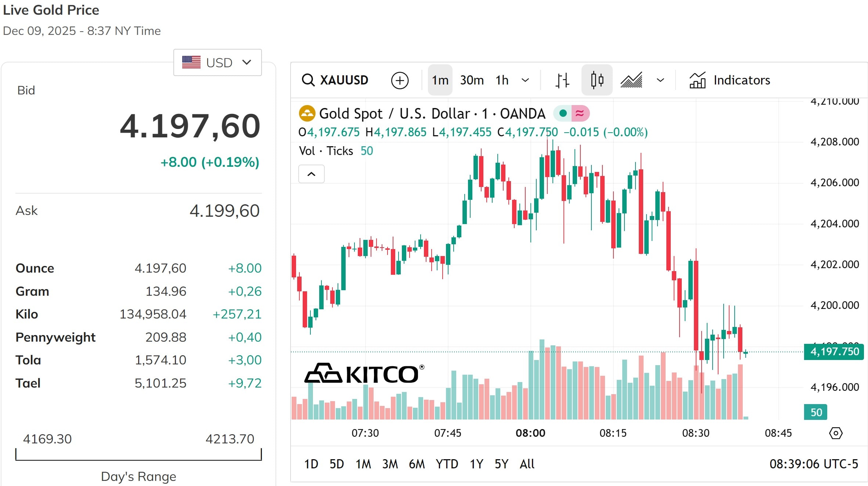Viewport: 868px width, 486px height.
Task: Select the 1m interval button
Action: [x=440, y=80]
